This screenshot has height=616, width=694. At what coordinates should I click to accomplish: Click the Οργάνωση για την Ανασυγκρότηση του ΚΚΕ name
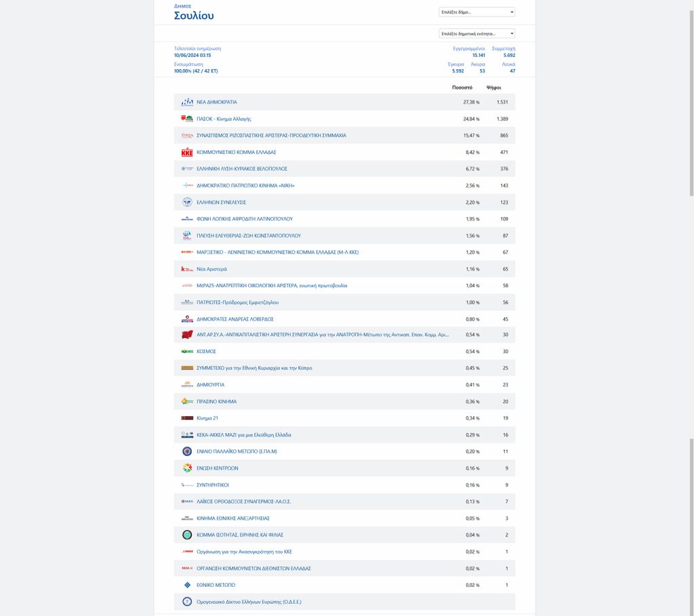pos(244,552)
